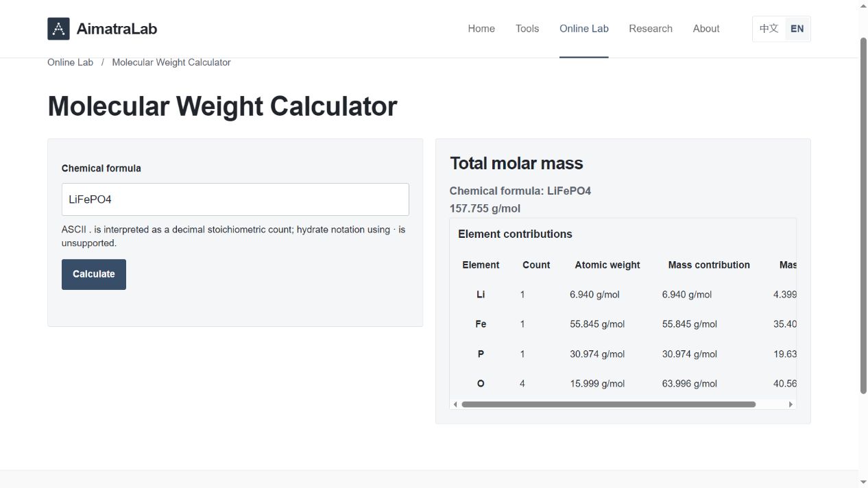Image resolution: width=868 pixels, height=488 pixels.
Task: Click the Mass contribution column header
Action: [709, 265]
